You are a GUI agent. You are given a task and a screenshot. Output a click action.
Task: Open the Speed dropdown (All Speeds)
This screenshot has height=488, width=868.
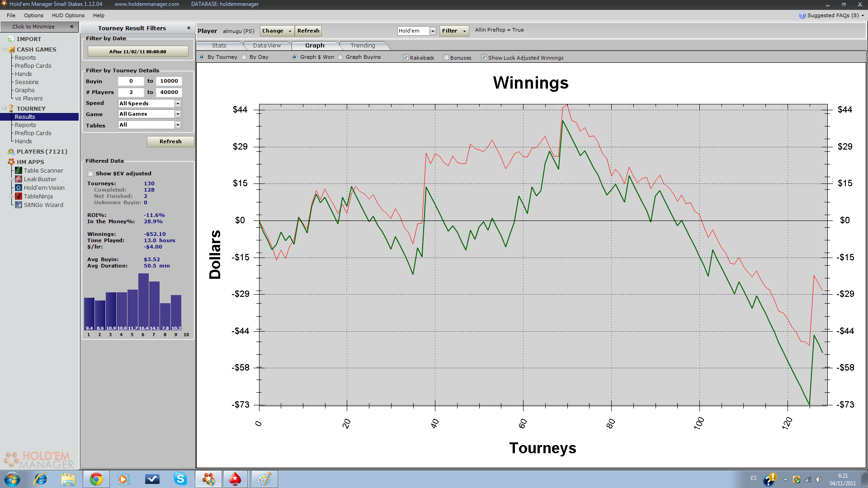pos(178,103)
